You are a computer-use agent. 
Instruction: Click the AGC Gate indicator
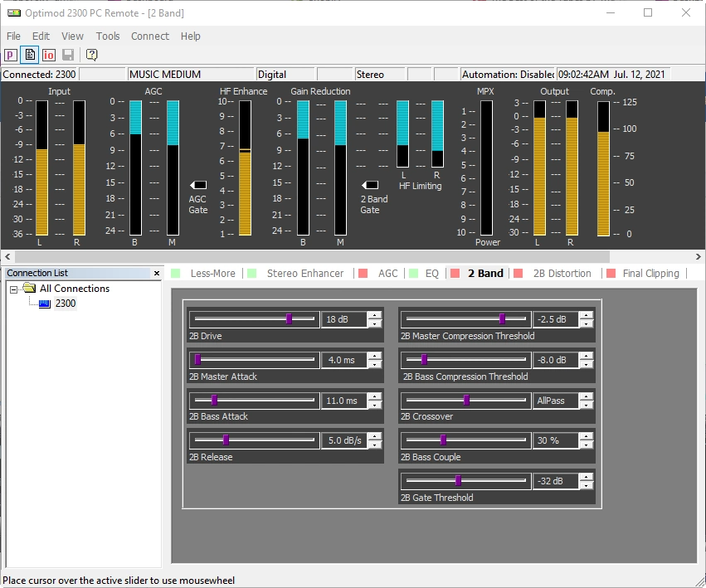pyautogui.click(x=198, y=185)
